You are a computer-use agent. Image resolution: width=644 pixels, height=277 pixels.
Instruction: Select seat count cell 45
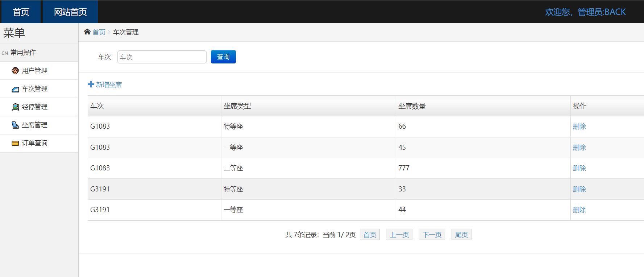[483, 148]
